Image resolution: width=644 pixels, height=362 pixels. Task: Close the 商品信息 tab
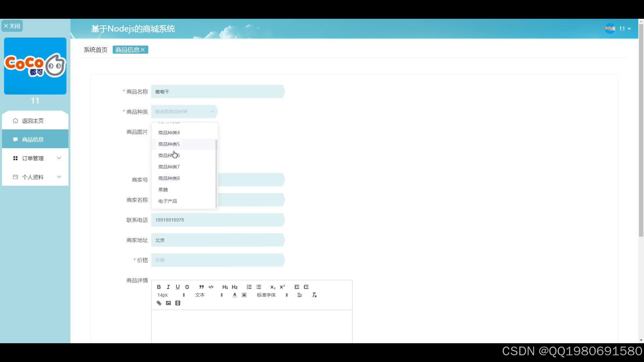143,50
